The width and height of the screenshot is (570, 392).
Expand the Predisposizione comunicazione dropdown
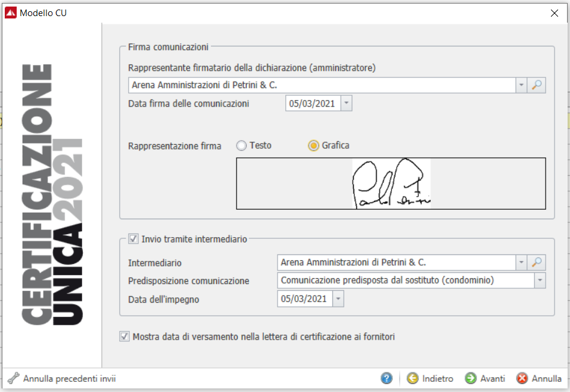[539, 281]
